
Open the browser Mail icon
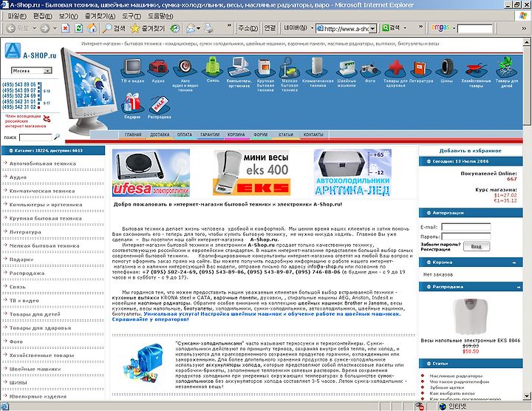[191, 28]
